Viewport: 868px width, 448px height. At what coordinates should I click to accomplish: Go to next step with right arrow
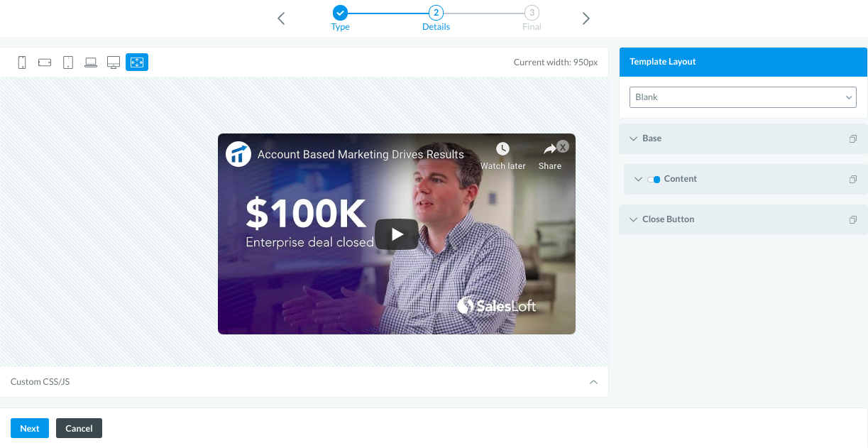586,18
